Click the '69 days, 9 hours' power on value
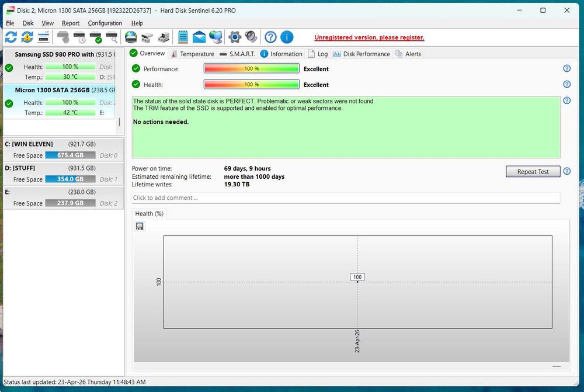584x392 pixels. pyautogui.click(x=247, y=168)
